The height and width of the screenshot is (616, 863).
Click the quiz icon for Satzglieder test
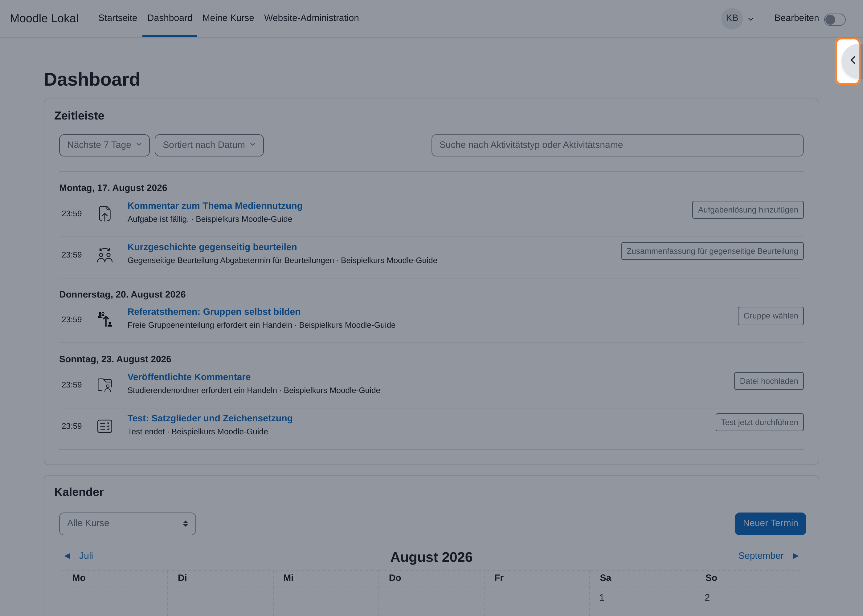(x=105, y=426)
